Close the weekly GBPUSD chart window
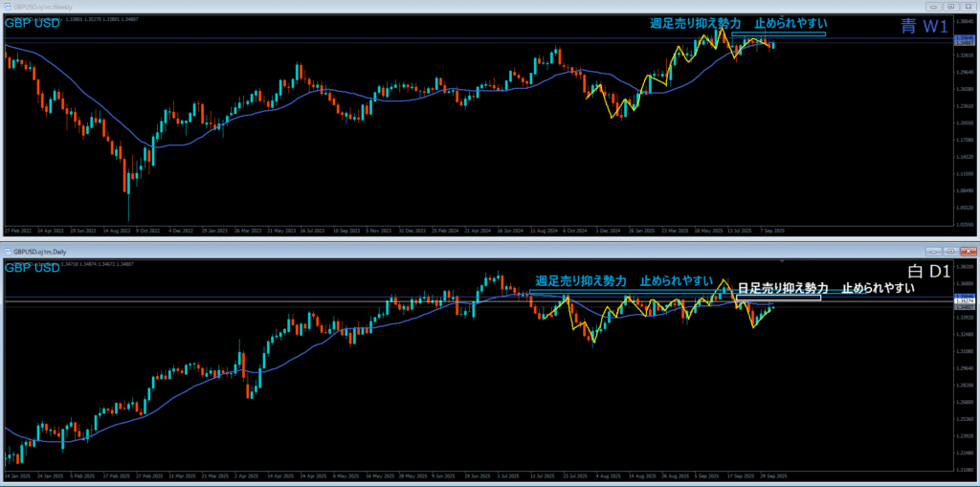Screen dimensions: 980x487 point(969,7)
